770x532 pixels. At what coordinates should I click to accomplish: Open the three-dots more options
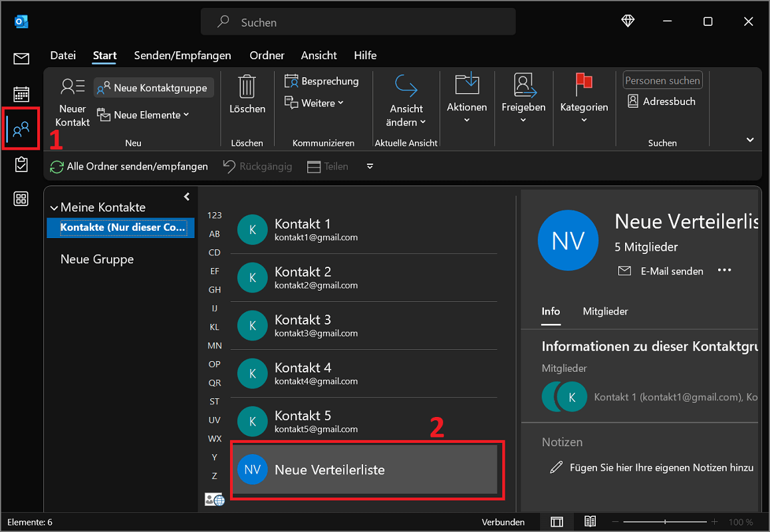[x=724, y=270]
